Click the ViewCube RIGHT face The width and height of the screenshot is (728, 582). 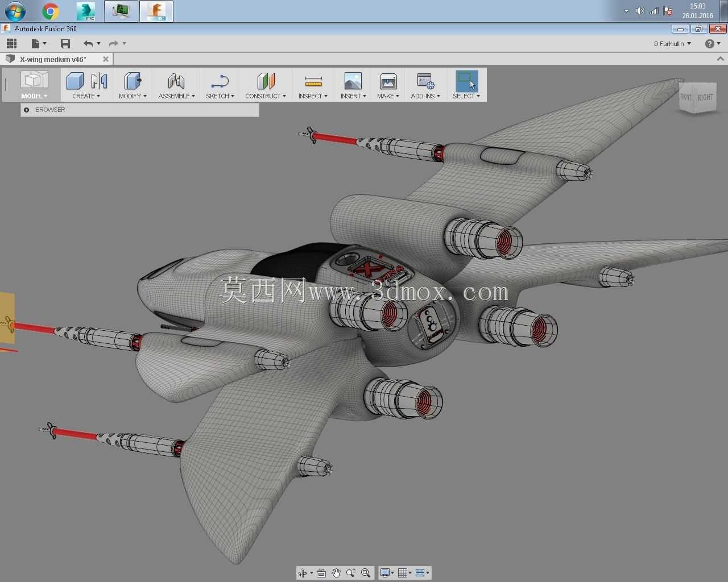705,97
